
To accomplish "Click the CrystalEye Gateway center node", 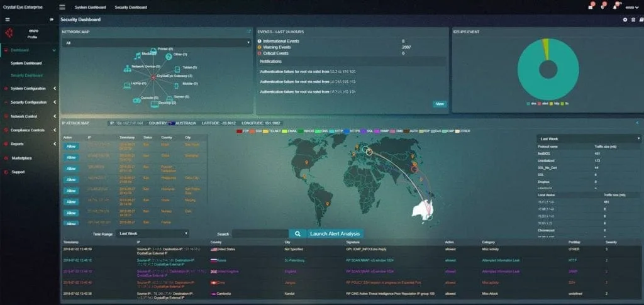I will coord(152,77).
